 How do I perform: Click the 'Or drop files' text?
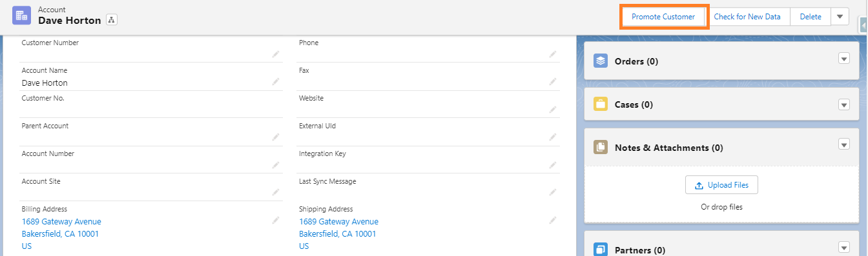[721, 207]
